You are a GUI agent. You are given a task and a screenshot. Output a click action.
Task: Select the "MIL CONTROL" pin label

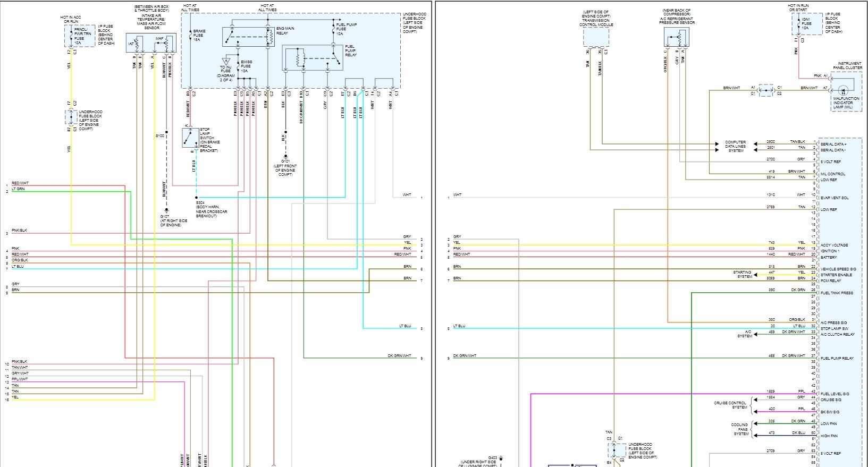(x=832, y=174)
